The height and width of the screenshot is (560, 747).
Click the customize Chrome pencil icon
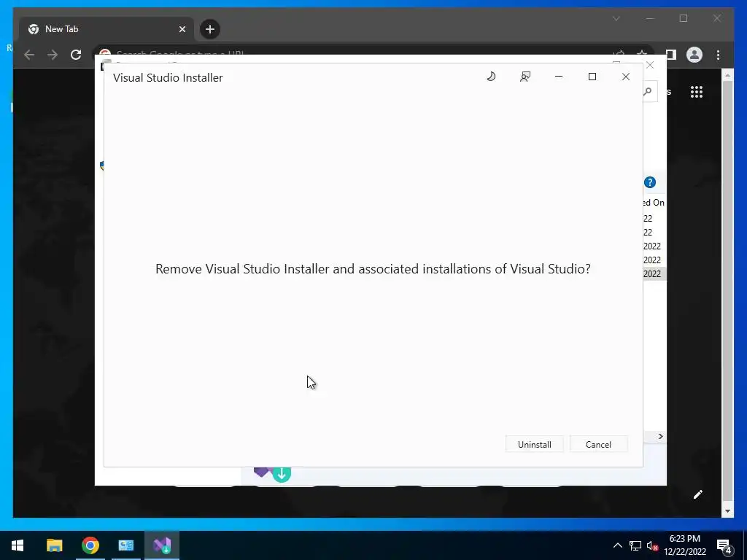tap(697, 494)
